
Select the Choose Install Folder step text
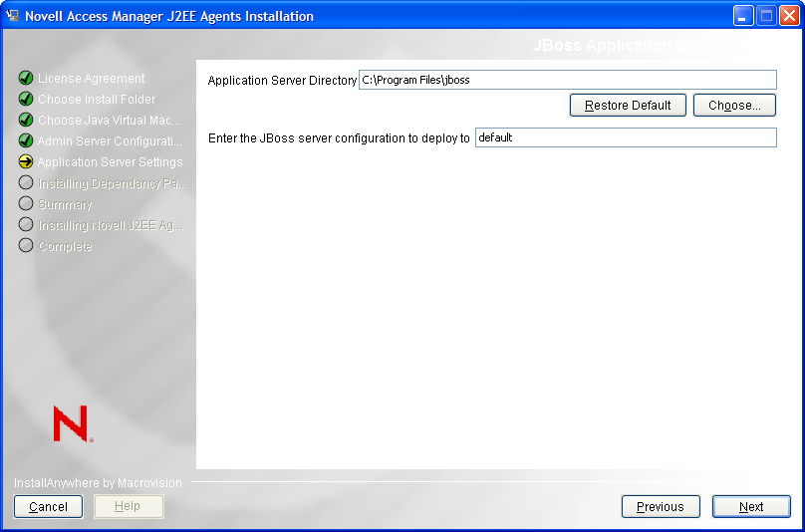pyautogui.click(x=97, y=100)
